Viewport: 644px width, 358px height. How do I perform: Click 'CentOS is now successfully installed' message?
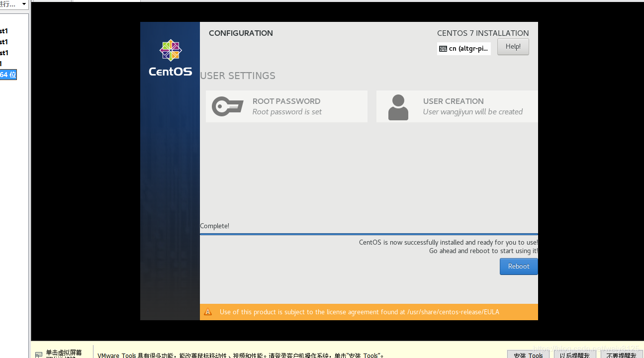pos(448,242)
